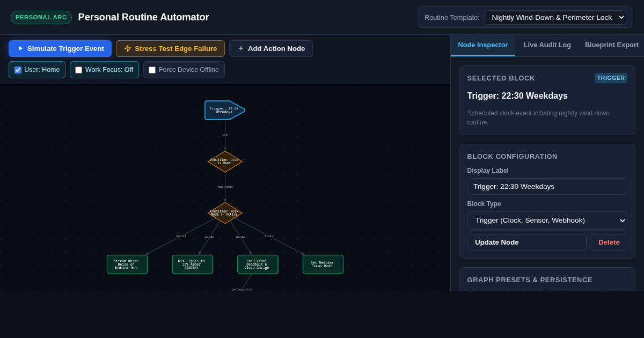Screen dimensions: 644x338
Task: Click the Display Label input field
Action: coord(547,186)
